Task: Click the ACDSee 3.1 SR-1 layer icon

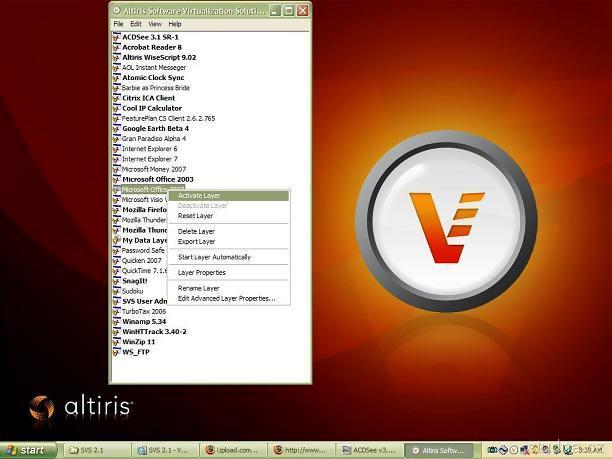Action: (116, 37)
